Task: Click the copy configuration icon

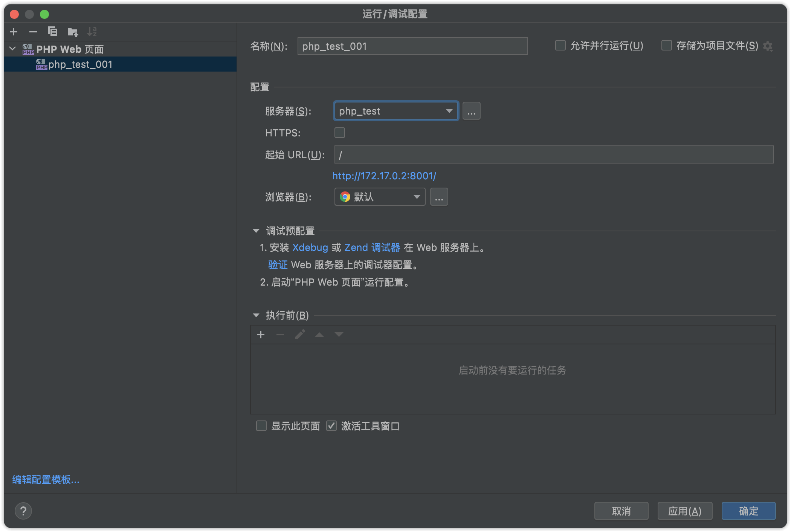Action: click(x=53, y=32)
